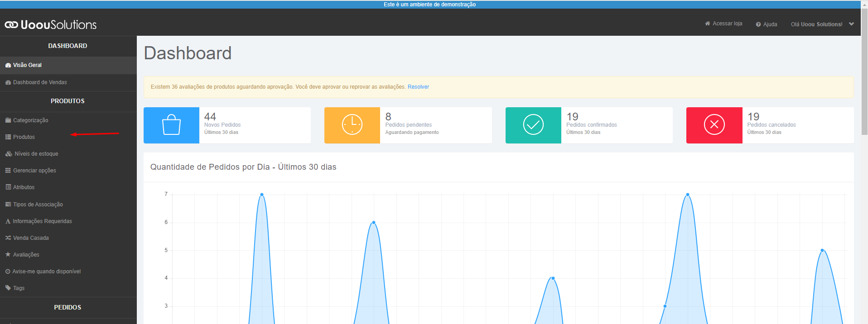Click the 8 Pedidos pendentes card
The image size is (868, 324).
[408, 125]
